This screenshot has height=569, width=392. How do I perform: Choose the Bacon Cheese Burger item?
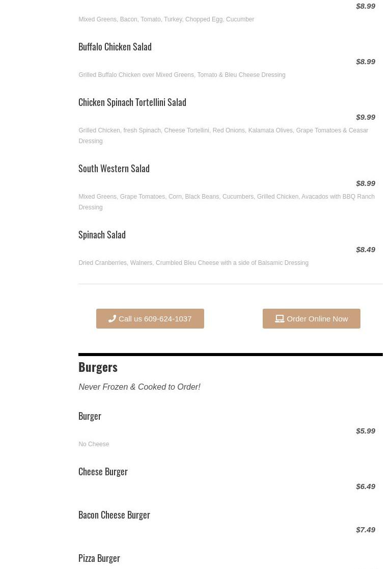(x=114, y=514)
